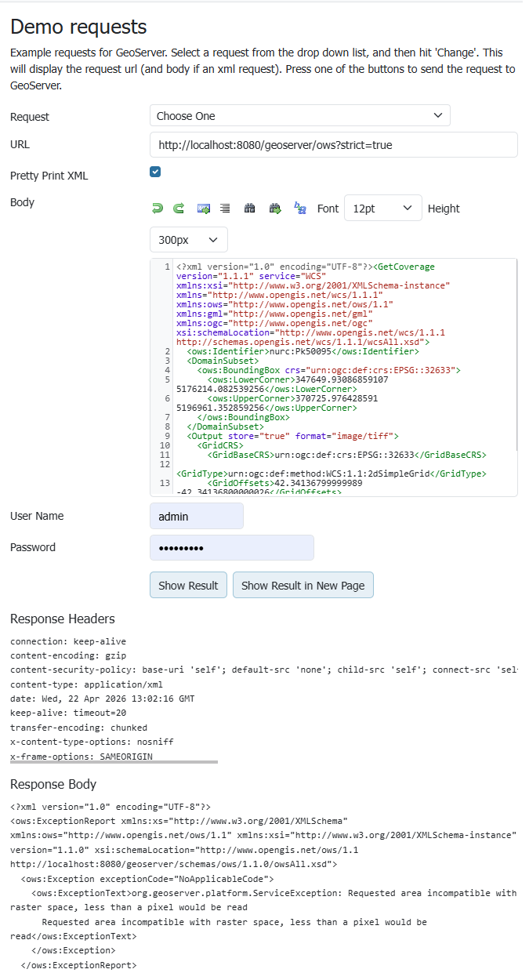Click the Password field
The width and height of the screenshot is (529, 980).
click(231, 548)
